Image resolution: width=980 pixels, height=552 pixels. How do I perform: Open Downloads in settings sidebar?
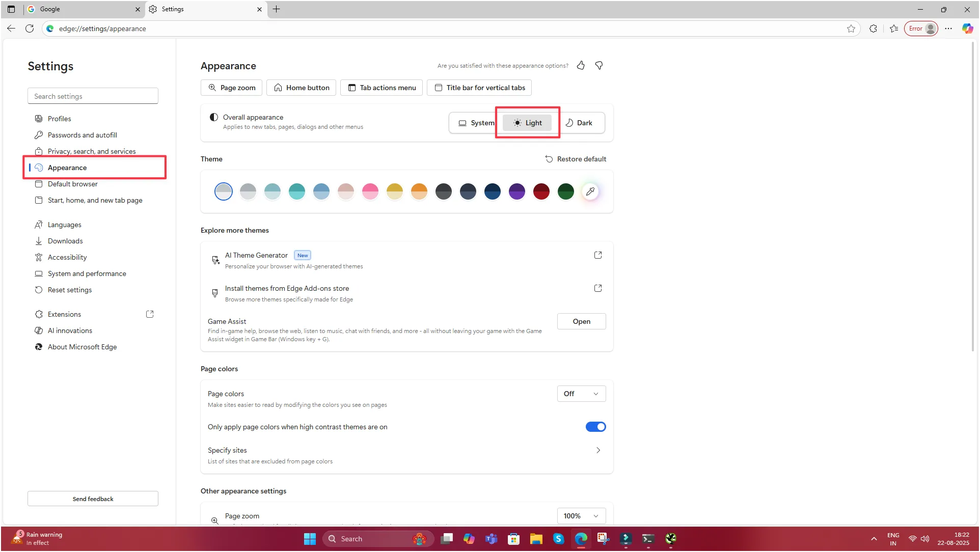tap(65, 241)
